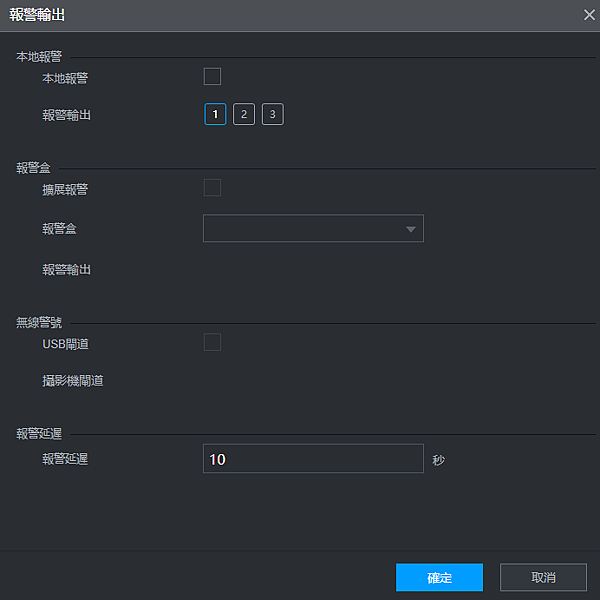Click the 報警盒 section header

click(33, 168)
